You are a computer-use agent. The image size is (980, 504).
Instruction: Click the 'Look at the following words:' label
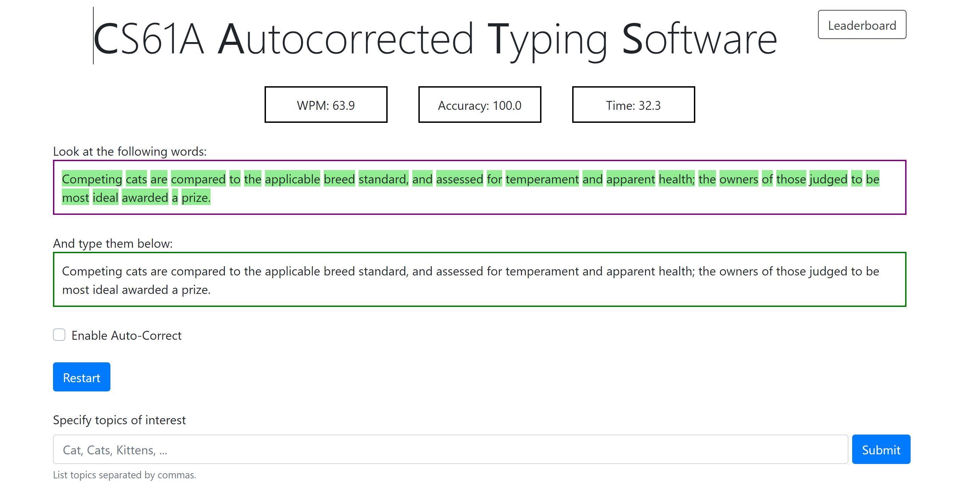pos(130,151)
